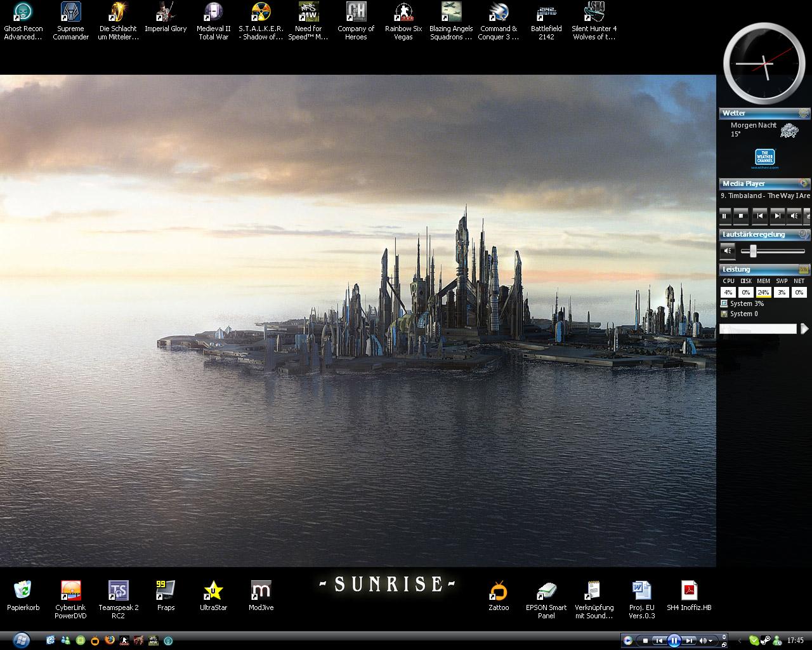The width and height of the screenshot is (812, 650).
Task: Open the taskbar Media Player volume dropdown
Action: point(710,641)
